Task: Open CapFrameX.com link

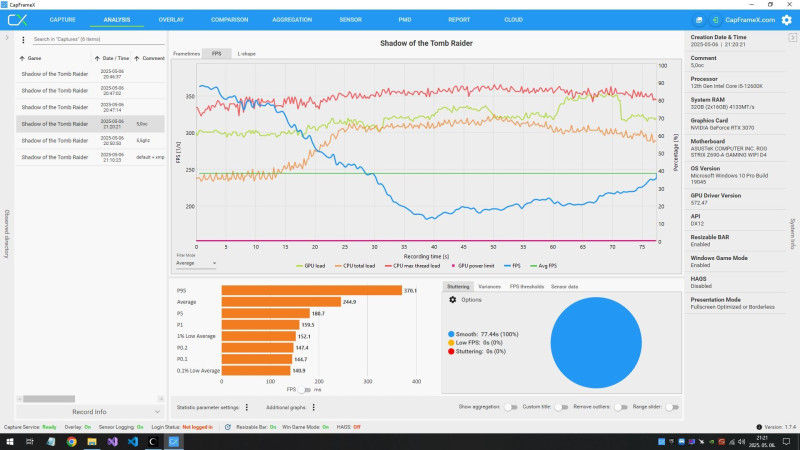Action: [750, 20]
